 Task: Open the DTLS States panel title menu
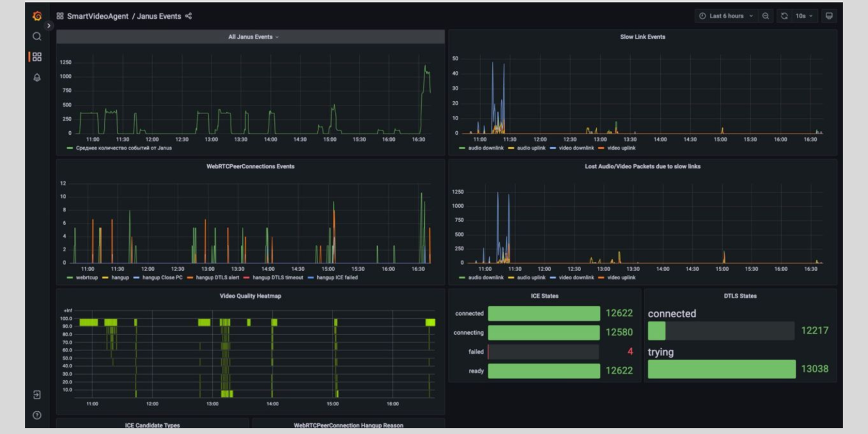(740, 296)
